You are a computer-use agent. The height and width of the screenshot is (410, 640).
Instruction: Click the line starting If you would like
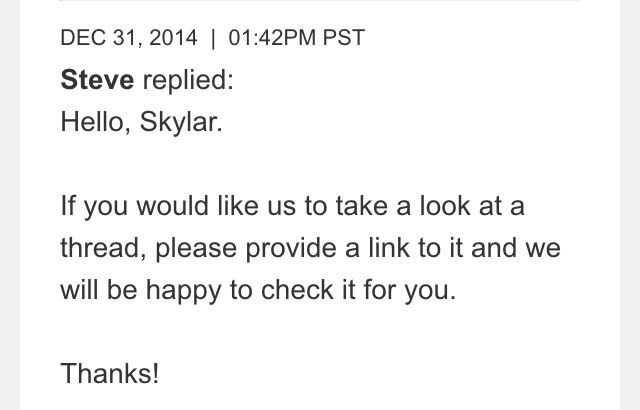click(293, 206)
